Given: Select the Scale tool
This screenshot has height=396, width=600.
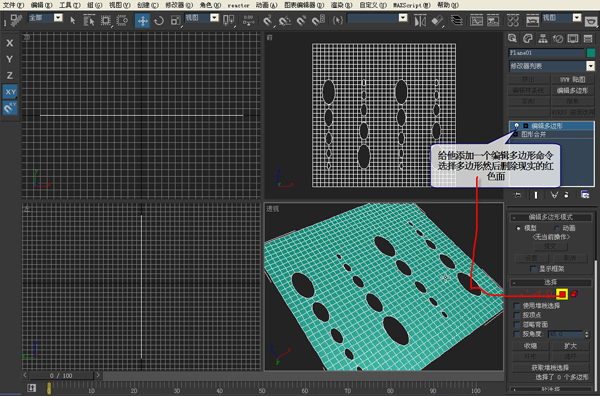Looking at the screenshot, I should coord(176,20).
